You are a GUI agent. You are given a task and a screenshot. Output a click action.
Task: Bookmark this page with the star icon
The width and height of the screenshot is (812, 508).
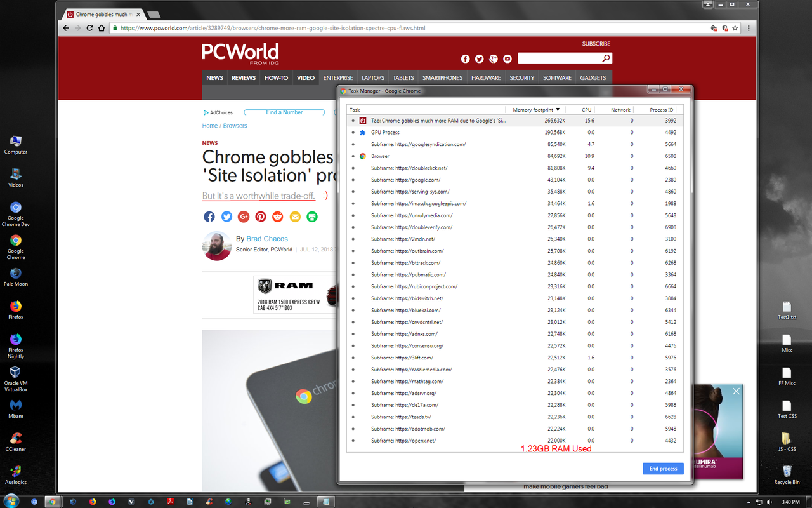735,28
